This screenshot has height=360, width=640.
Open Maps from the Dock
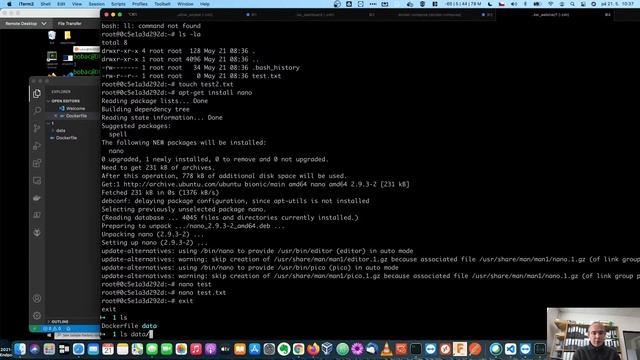pyautogui.click(x=137, y=349)
